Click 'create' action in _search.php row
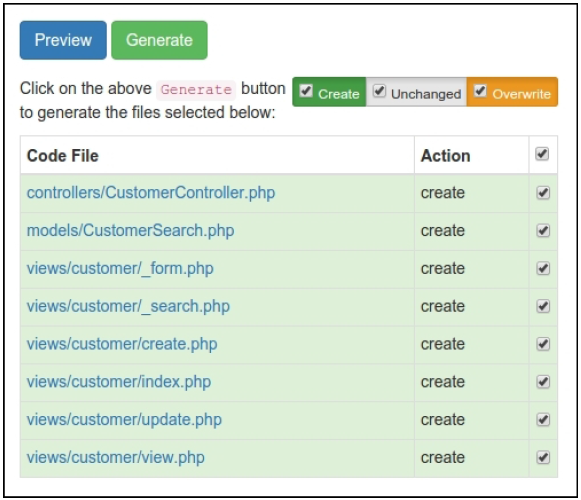The height and width of the screenshot is (500, 581). pyautogui.click(x=442, y=306)
